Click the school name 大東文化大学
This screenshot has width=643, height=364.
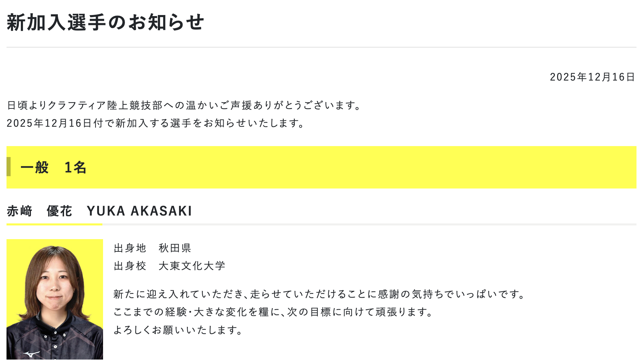coord(192,266)
